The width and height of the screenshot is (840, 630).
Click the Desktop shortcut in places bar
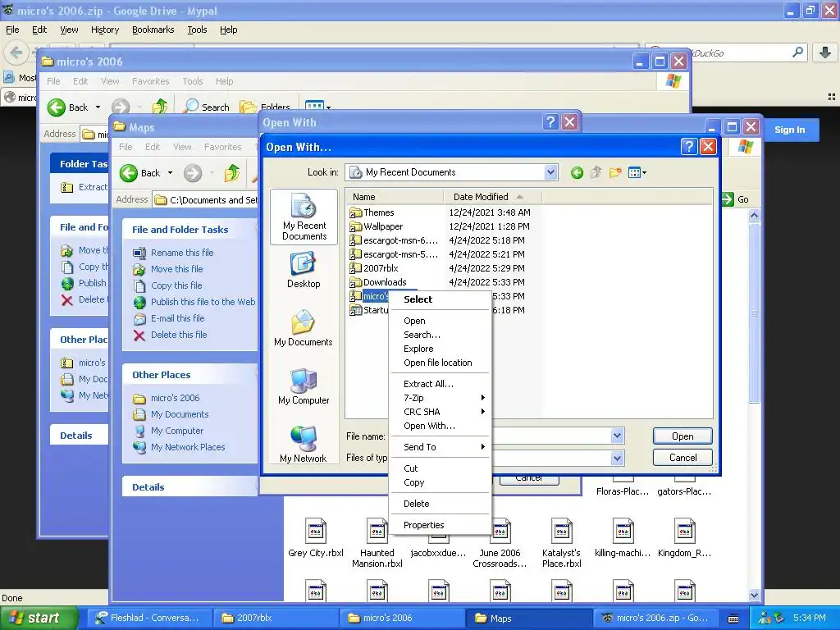click(x=304, y=271)
